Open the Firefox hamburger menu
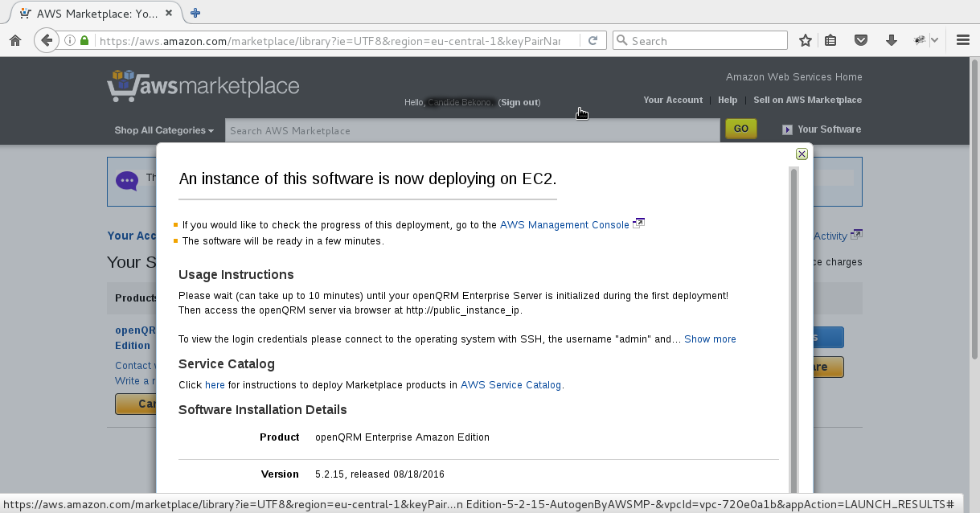Viewport: 980px width, 513px height. click(963, 40)
